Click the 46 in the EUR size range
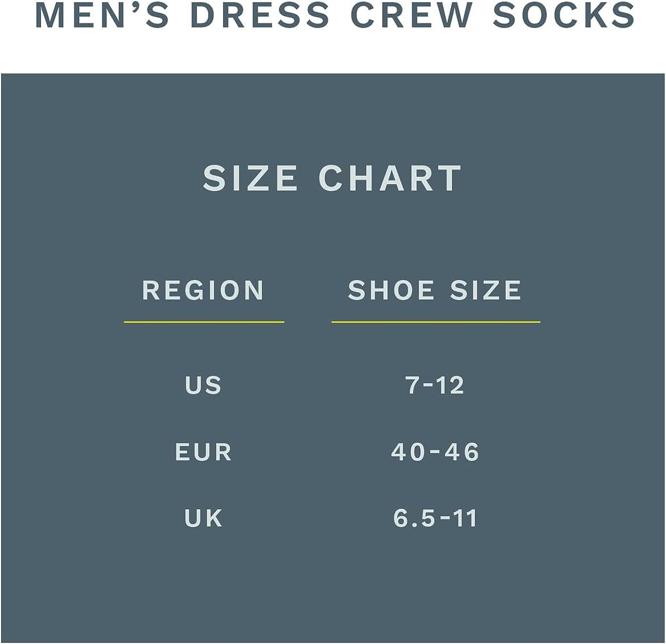 (463, 452)
